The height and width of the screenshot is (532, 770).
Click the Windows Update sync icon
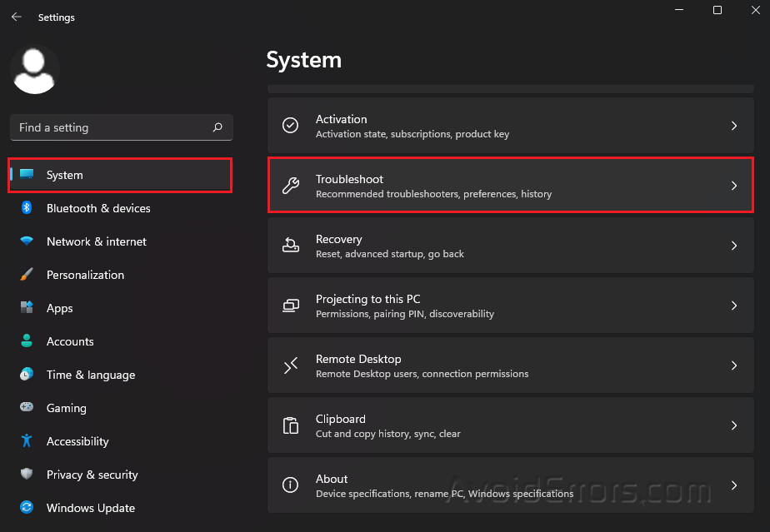(27, 508)
